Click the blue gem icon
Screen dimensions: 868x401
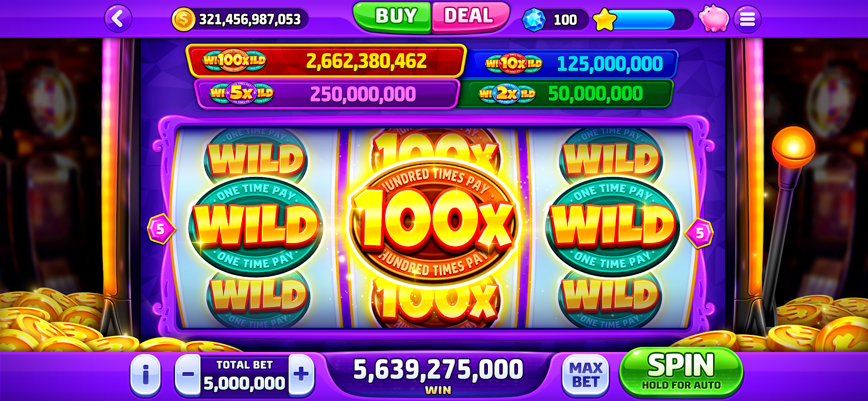534,20
